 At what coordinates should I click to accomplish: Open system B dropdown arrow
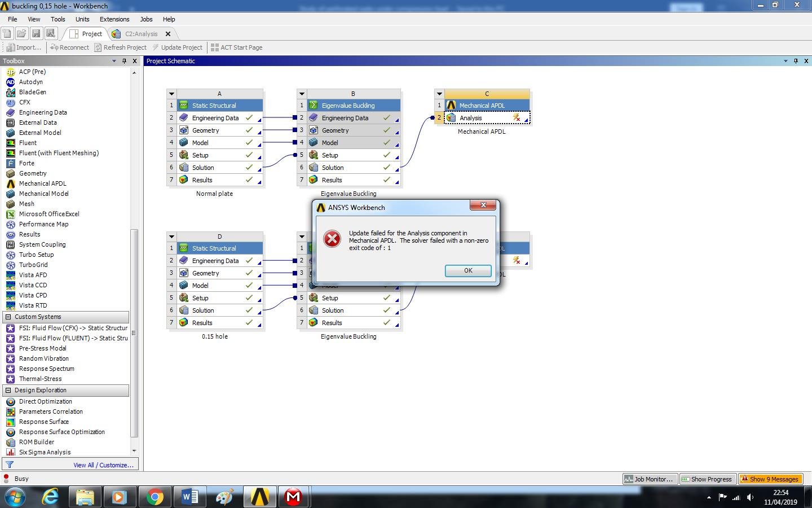[x=302, y=94]
